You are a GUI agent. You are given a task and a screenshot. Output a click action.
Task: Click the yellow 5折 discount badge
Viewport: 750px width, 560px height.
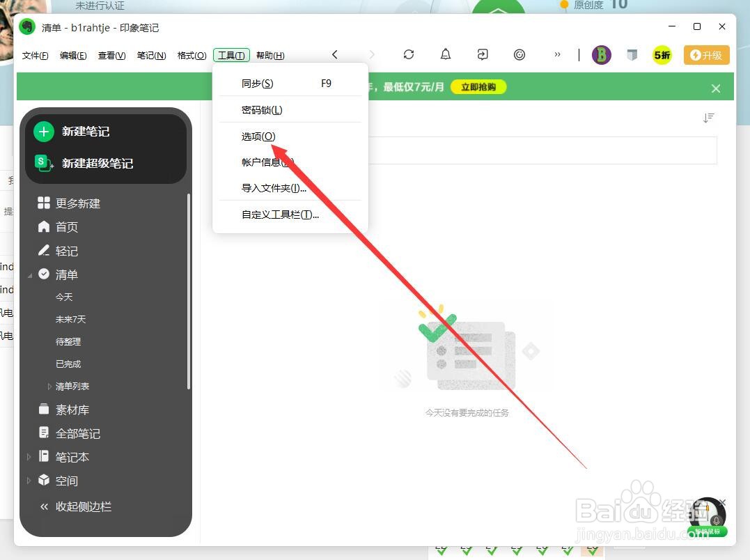pyautogui.click(x=662, y=55)
